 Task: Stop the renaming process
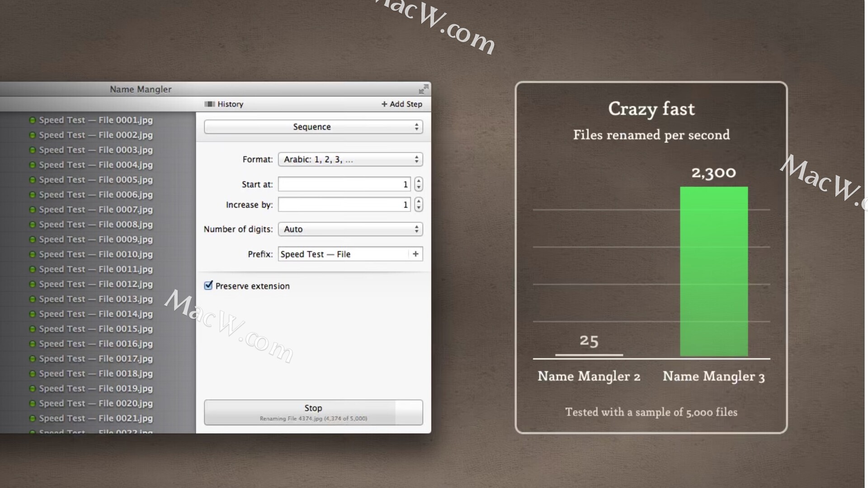pyautogui.click(x=313, y=412)
